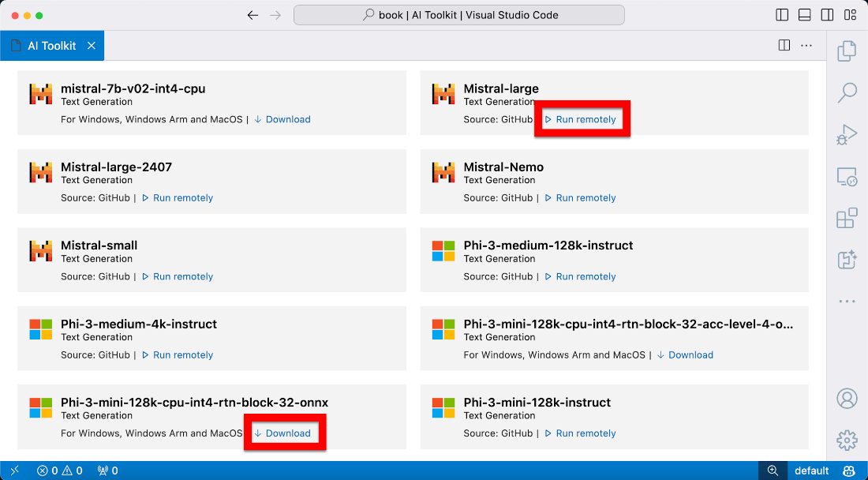Screen dimensions: 868x480
Task: Click the Phi-3-mini-128k-instruct title
Action: click(x=537, y=403)
